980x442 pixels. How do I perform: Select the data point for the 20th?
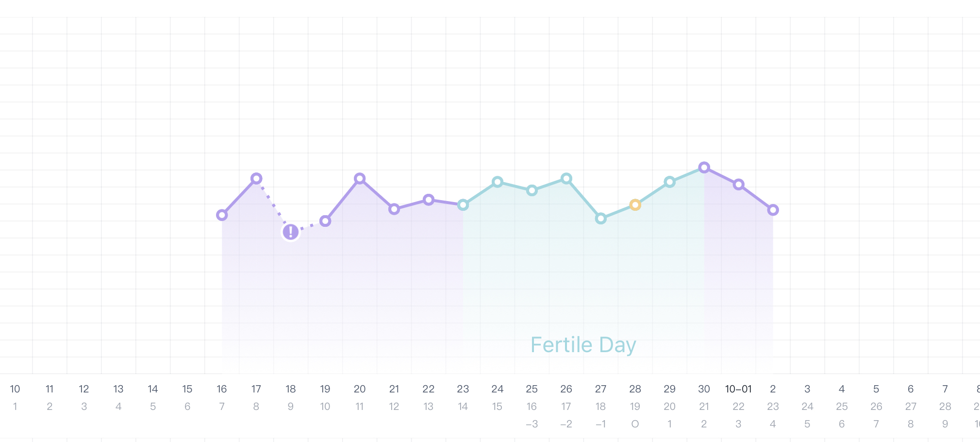tap(360, 179)
